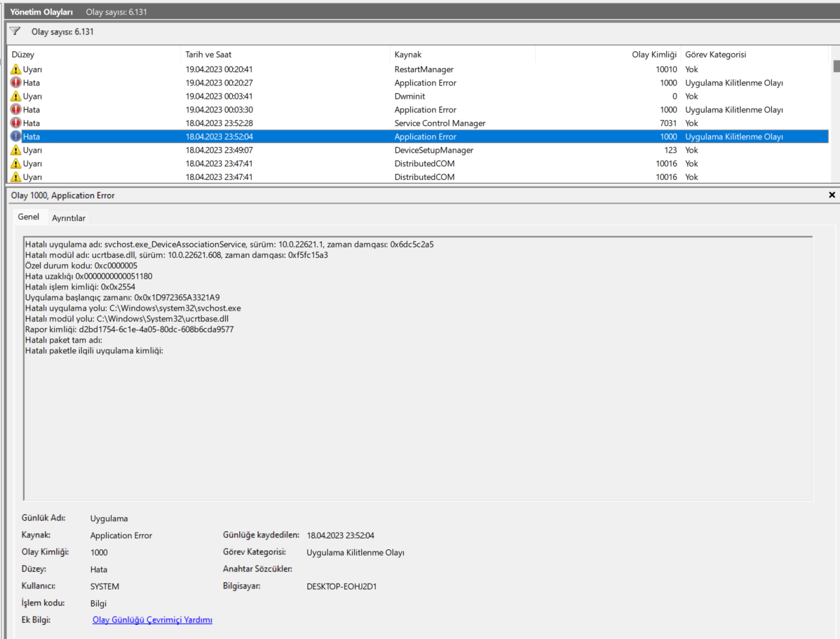Open the Ayrıntılar tab
This screenshot has height=639, width=840.
pos(69,218)
